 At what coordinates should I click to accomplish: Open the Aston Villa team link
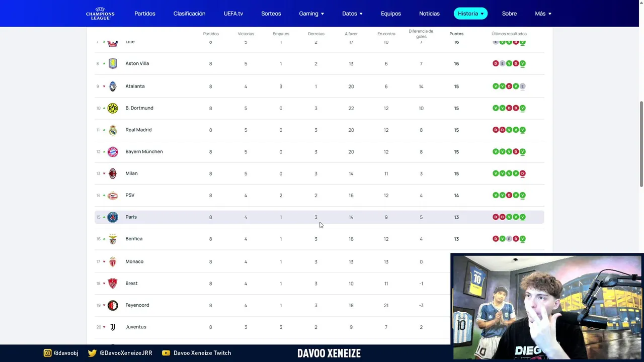pyautogui.click(x=137, y=63)
